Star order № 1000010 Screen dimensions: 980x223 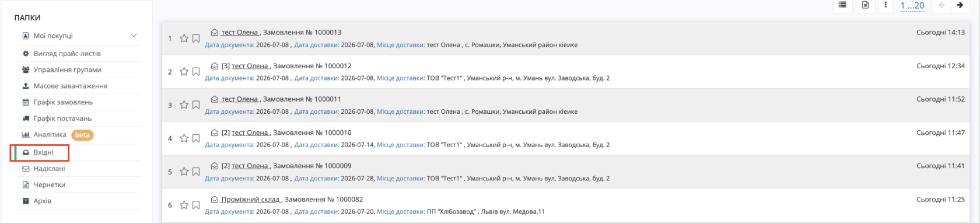click(x=184, y=138)
